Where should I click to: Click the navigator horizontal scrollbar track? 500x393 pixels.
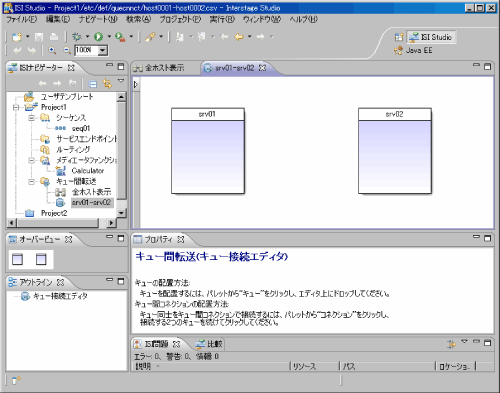(x=57, y=223)
